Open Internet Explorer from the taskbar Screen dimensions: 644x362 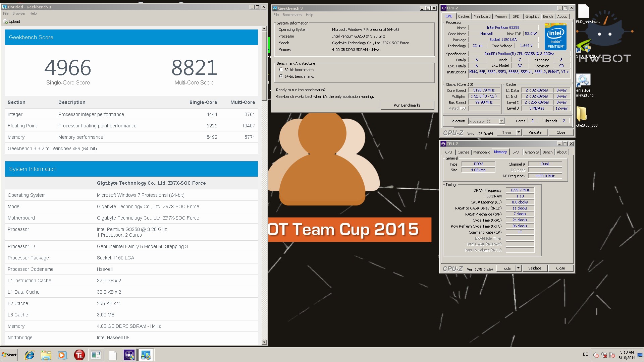point(30,355)
